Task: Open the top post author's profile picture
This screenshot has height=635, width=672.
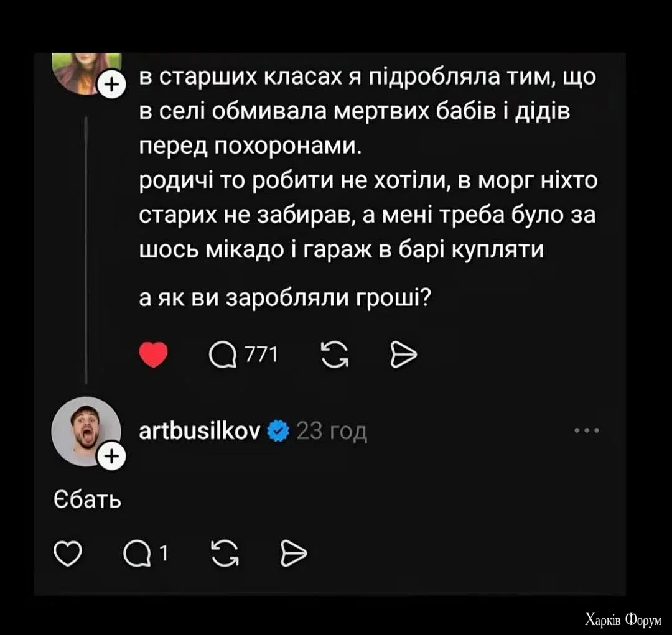Action: tap(87, 72)
